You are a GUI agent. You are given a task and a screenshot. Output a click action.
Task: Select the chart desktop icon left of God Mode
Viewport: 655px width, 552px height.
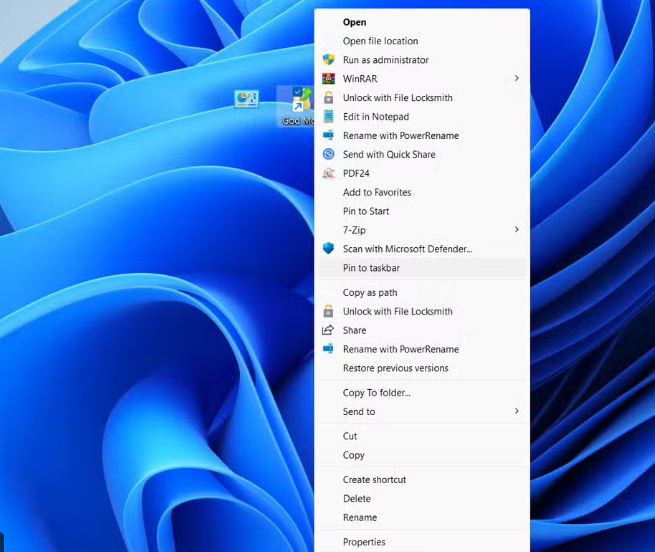(x=246, y=99)
